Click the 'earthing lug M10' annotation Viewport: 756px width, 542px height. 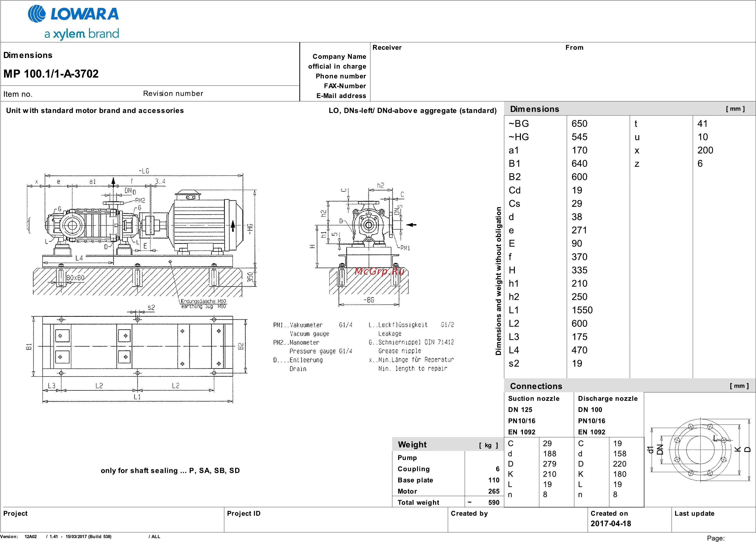pos(203,306)
